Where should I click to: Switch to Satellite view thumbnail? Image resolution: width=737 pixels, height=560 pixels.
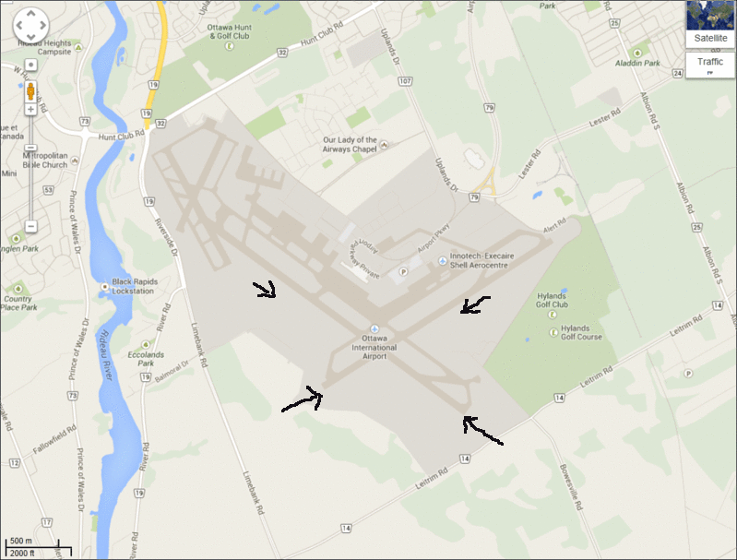[x=710, y=24]
